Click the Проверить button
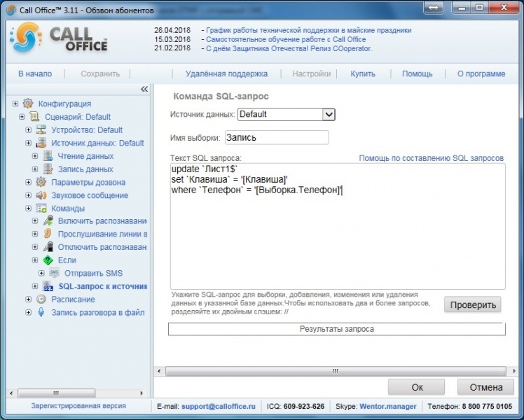 click(x=473, y=304)
